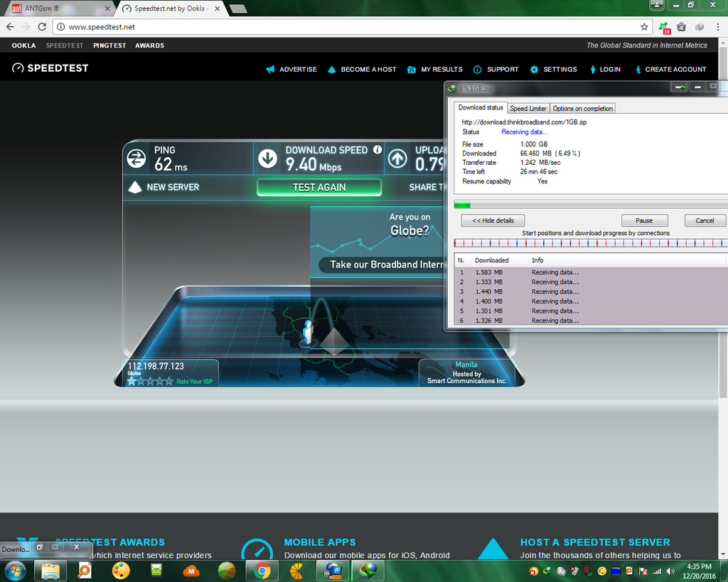Image resolution: width=728 pixels, height=582 pixels.
Task: Click the Are you on Globe survey banner
Action: pos(377,242)
